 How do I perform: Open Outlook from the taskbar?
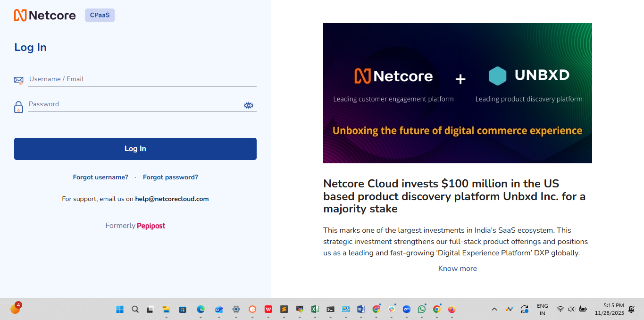[218, 309]
